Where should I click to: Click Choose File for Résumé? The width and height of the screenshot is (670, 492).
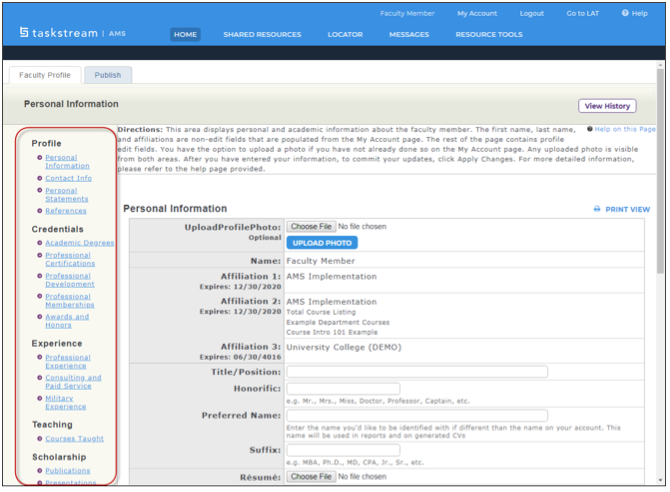tap(311, 477)
